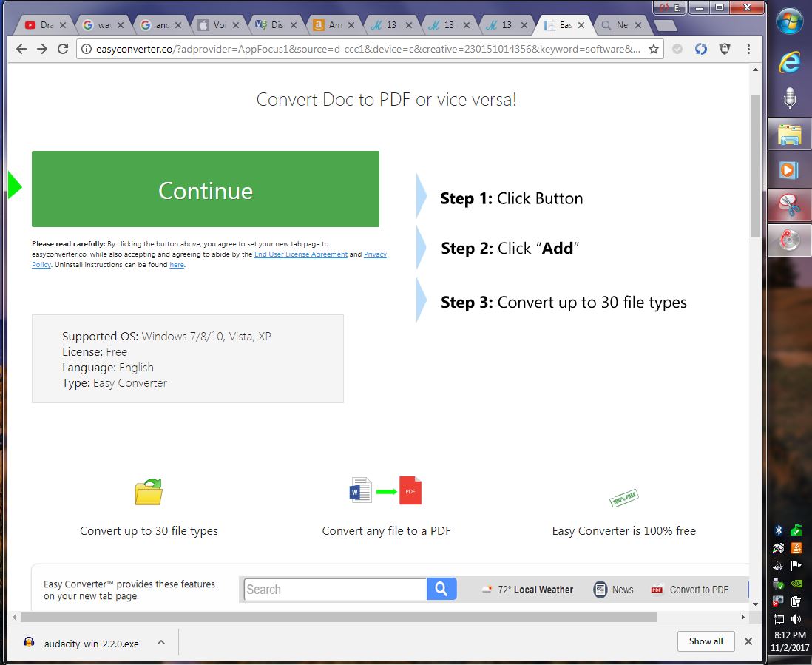812x665 pixels.
Task: Switch to the Google 'wa' tab
Action: tap(103, 25)
